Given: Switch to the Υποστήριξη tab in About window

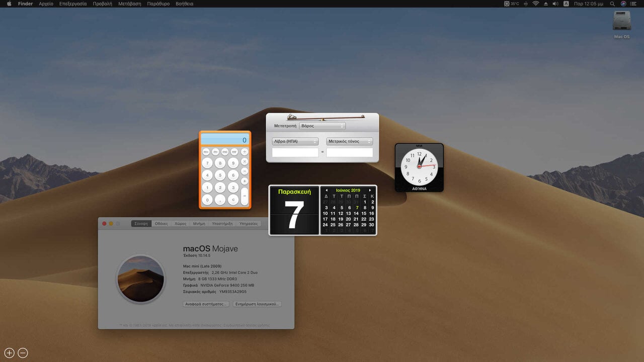Looking at the screenshot, I should [222, 223].
